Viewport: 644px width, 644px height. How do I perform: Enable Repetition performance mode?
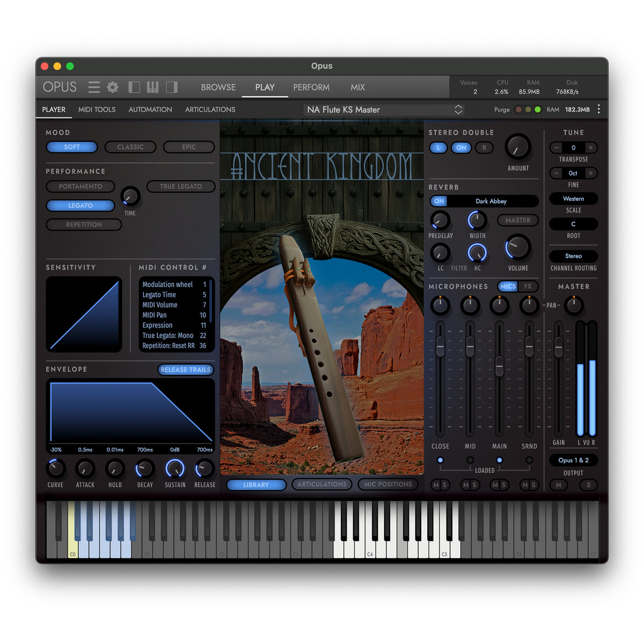(x=84, y=224)
